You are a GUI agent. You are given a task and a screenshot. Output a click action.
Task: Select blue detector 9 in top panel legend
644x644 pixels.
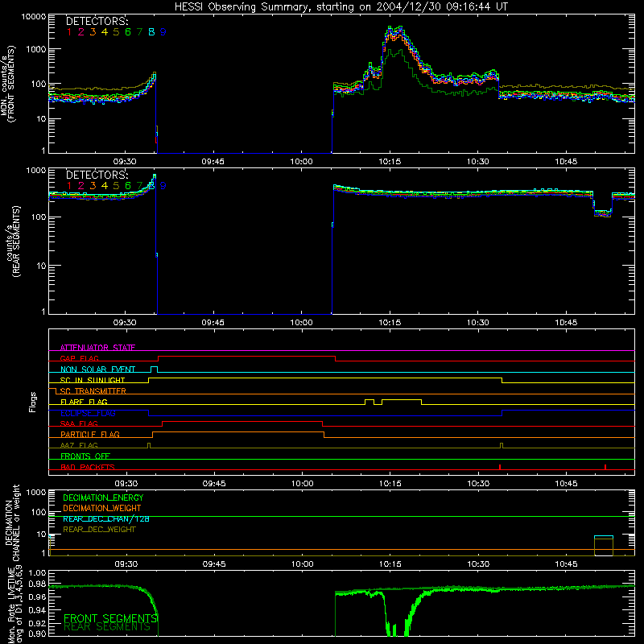point(163,32)
